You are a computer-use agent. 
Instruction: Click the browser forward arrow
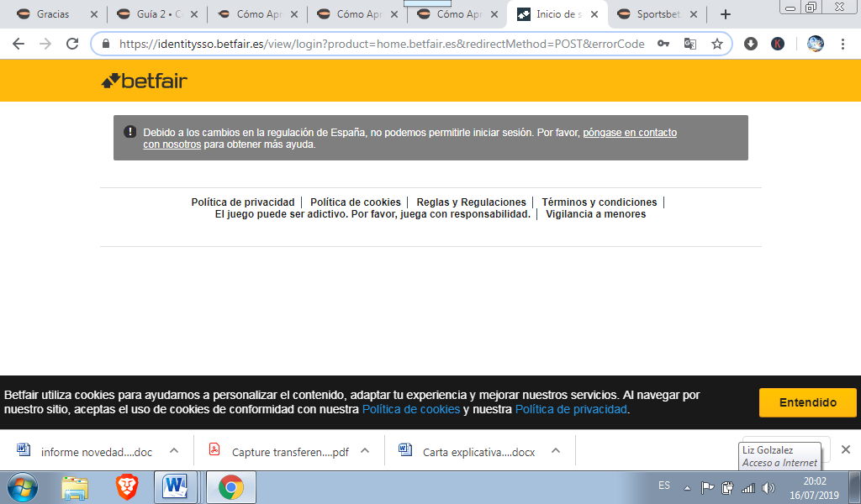[x=45, y=44]
